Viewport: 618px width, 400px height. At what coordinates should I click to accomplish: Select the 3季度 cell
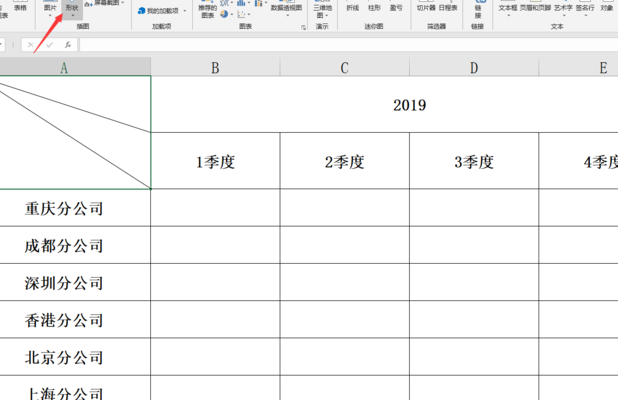[x=474, y=161]
